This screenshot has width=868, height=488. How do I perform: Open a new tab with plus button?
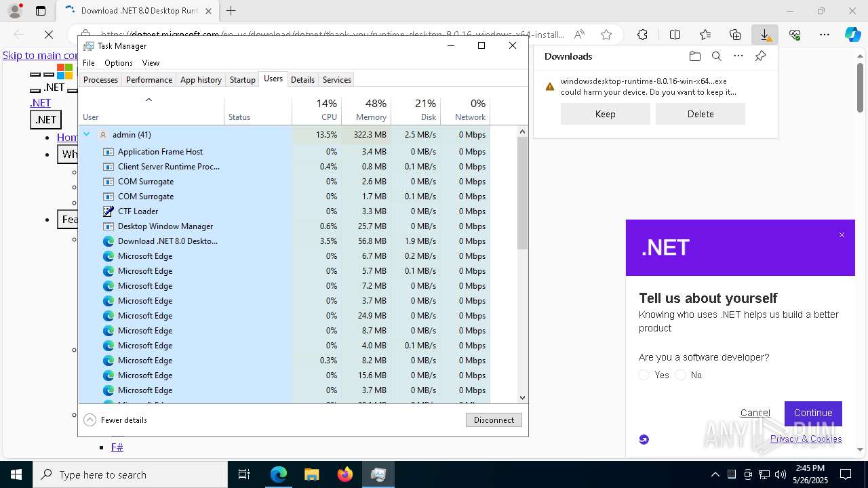(x=231, y=11)
